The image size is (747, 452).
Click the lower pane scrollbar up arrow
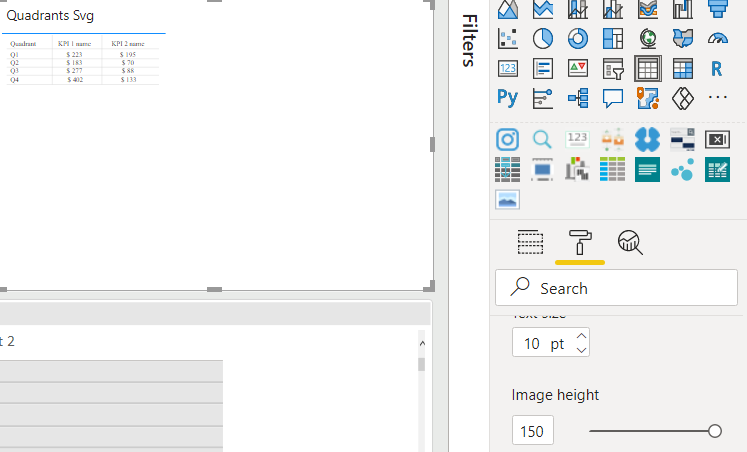pos(422,343)
